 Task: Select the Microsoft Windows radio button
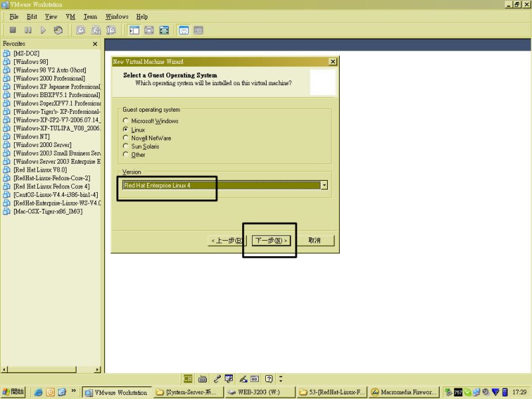[126, 120]
